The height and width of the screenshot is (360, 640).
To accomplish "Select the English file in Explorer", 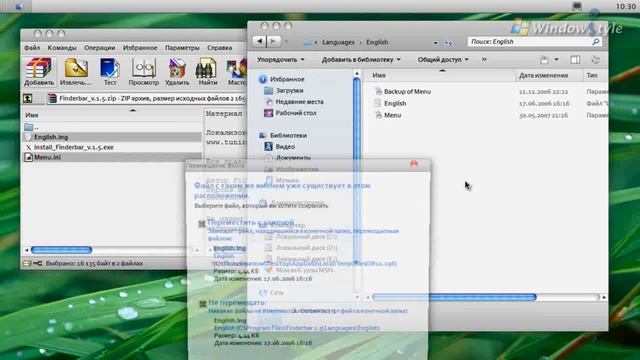I will pyautogui.click(x=395, y=103).
